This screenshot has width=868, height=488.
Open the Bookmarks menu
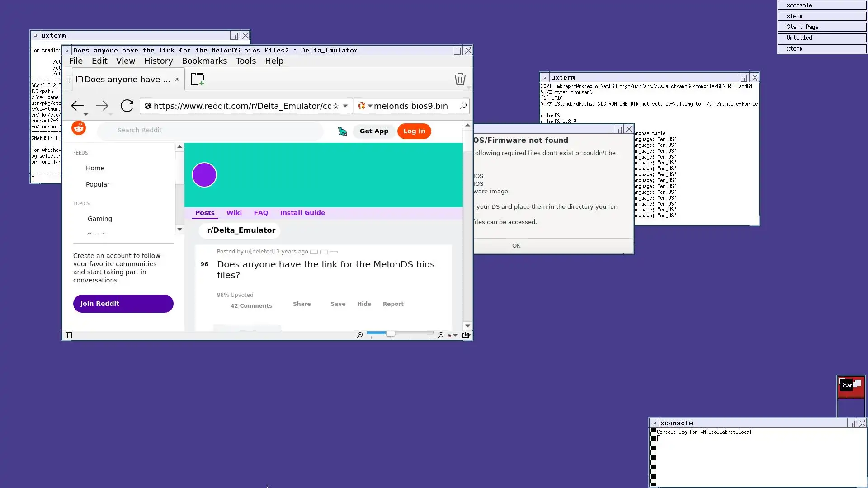pyautogui.click(x=204, y=61)
